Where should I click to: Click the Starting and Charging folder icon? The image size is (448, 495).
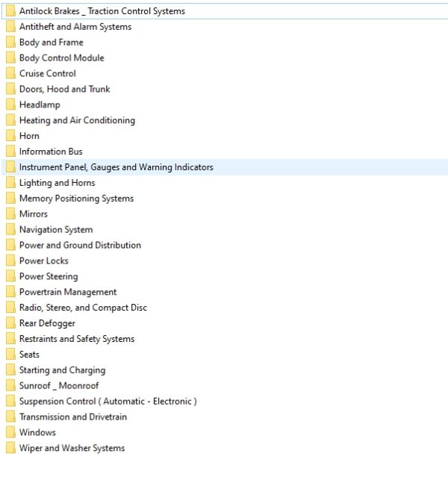(10, 370)
